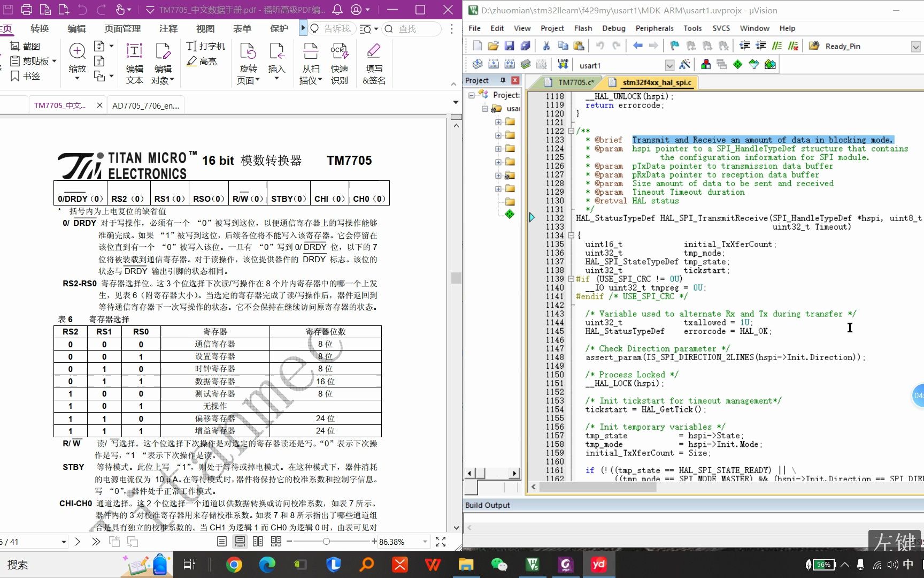
Task: Click the Edit Text (编辑文本) tool
Action: click(134, 64)
